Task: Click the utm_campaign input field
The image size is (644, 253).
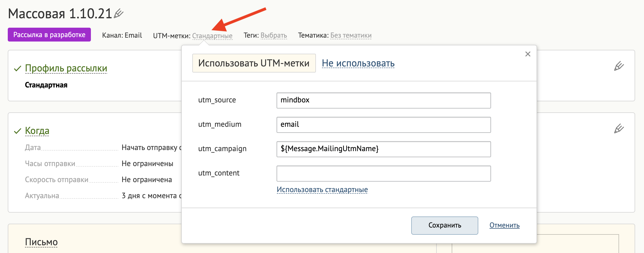Action: [384, 149]
